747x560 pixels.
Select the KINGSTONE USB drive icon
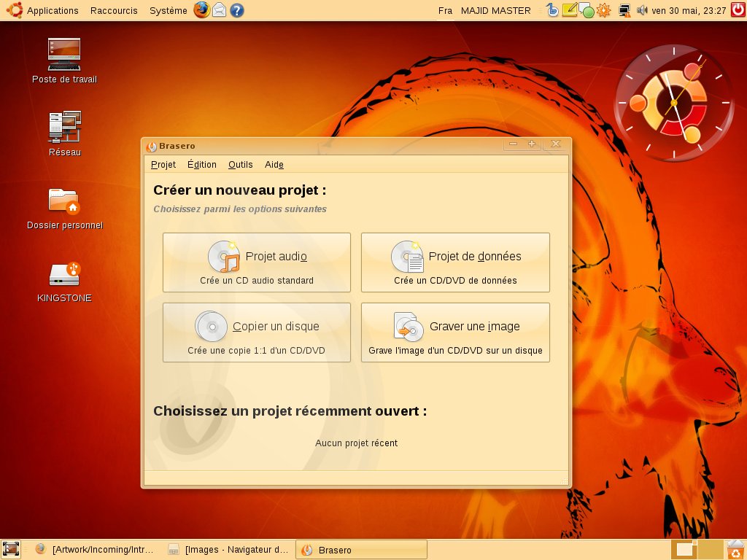tap(64, 282)
